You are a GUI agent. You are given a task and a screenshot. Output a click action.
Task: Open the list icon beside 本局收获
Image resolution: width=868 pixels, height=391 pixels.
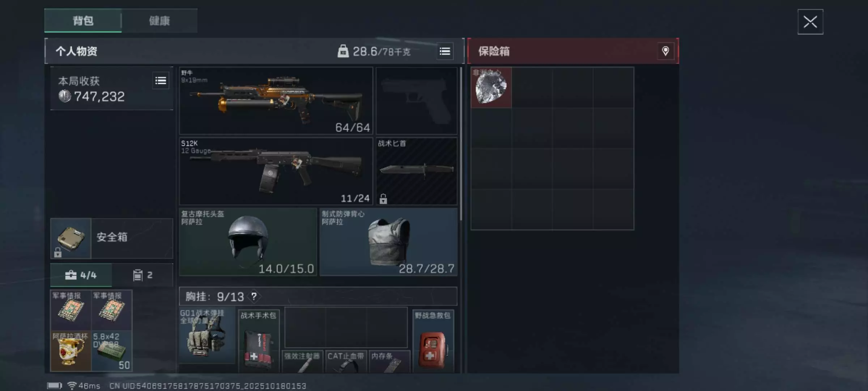pos(161,81)
